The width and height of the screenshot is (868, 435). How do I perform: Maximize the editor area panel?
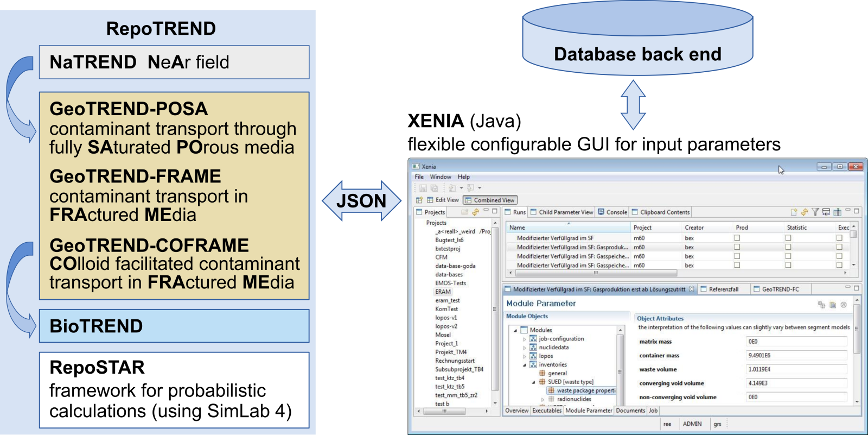(x=857, y=288)
